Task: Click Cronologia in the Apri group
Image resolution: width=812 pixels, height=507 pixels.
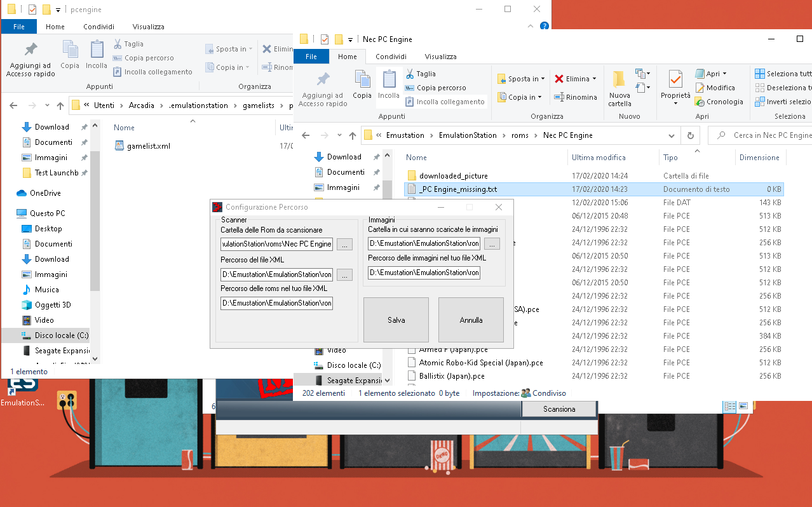Action: [719, 102]
